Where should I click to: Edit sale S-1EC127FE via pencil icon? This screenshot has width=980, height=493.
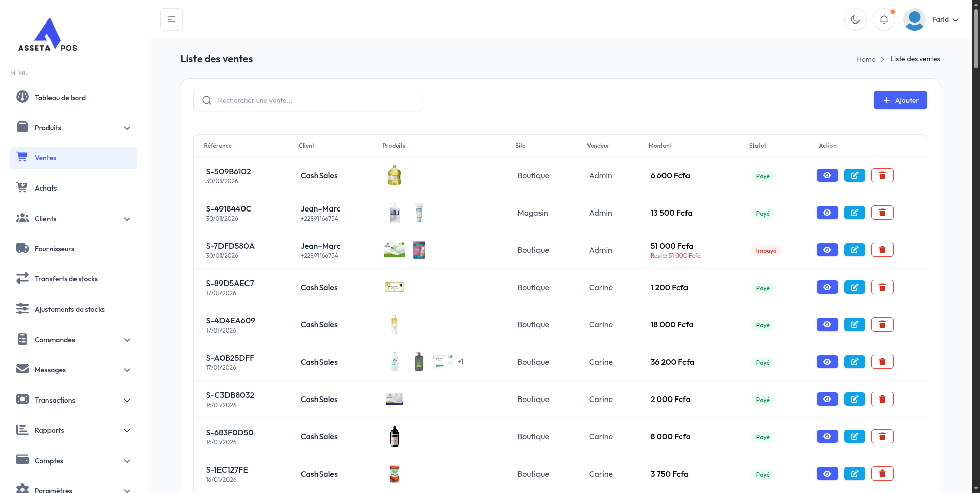tap(854, 474)
